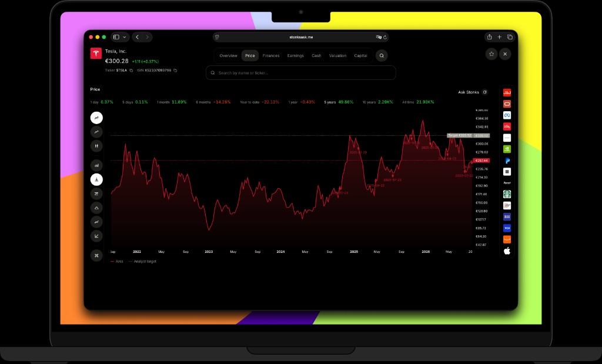The height and width of the screenshot is (364, 602).
Task: Switch to the Valuation tab
Action: (337, 56)
